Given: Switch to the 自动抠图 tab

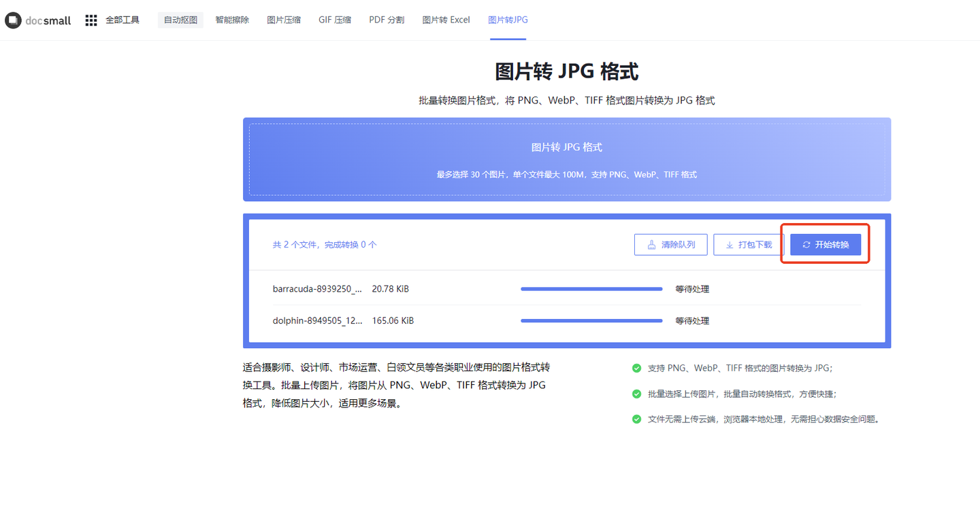Looking at the screenshot, I should (x=180, y=20).
